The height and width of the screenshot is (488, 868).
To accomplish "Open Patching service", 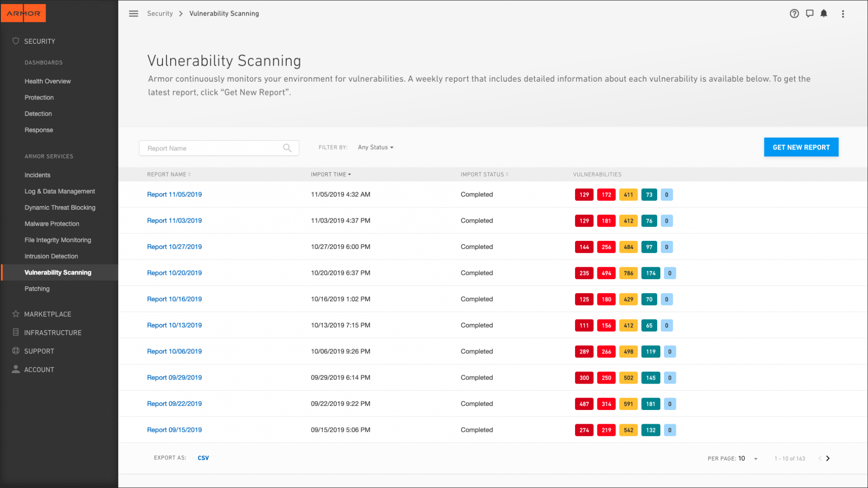I will tap(37, 289).
